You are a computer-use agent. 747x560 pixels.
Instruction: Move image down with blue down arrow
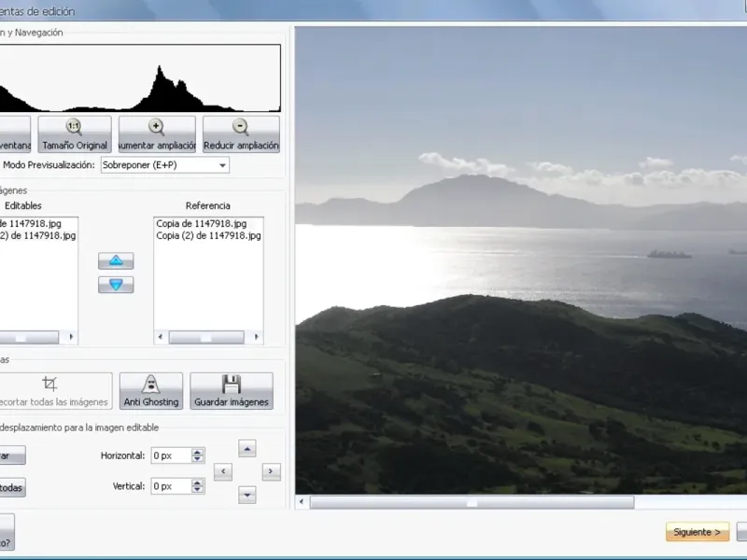[116, 285]
